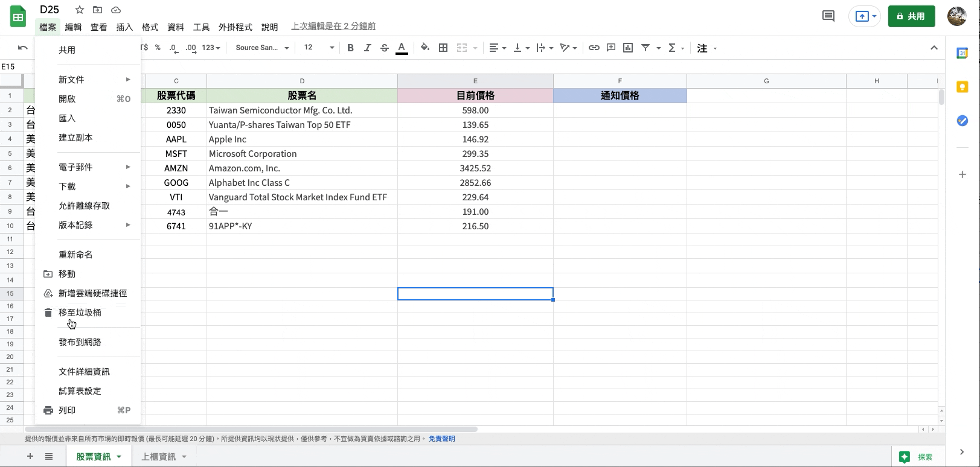Open the fill color bucket

coord(425,48)
